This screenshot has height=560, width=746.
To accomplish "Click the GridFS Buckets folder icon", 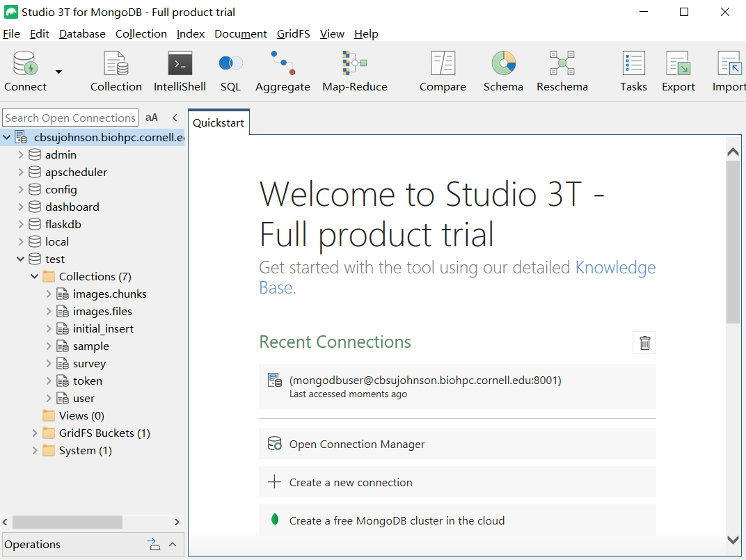I will tap(49, 433).
